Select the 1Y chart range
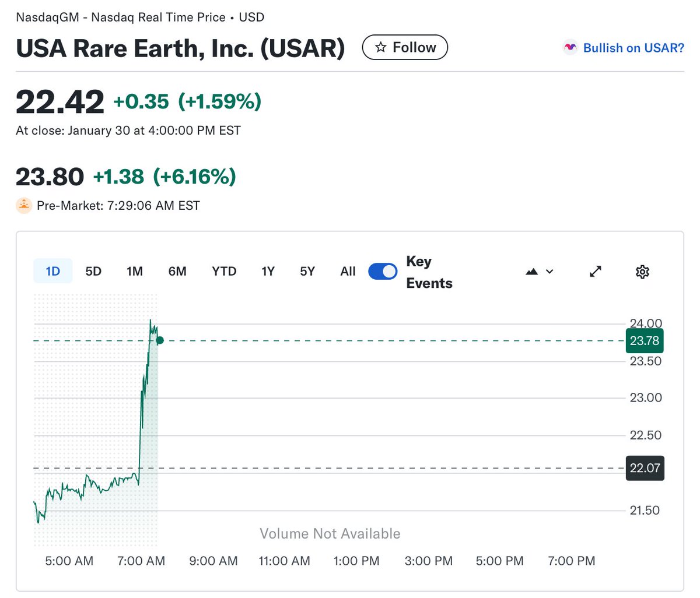Screen dimensions: 700x598 (x=268, y=272)
